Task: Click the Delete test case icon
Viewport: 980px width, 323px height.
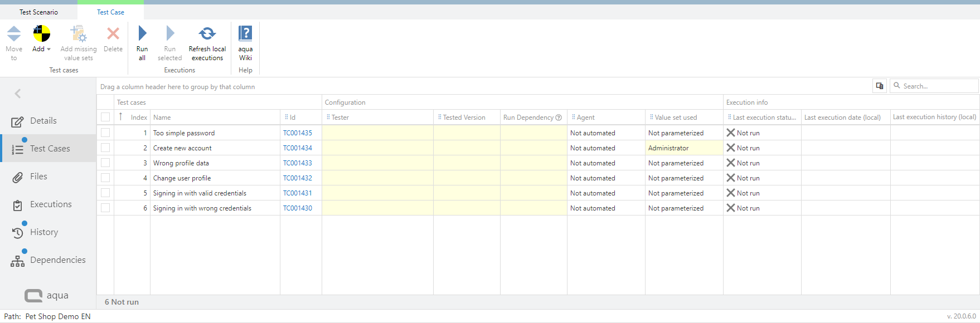Action: pyautogui.click(x=113, y=34)
